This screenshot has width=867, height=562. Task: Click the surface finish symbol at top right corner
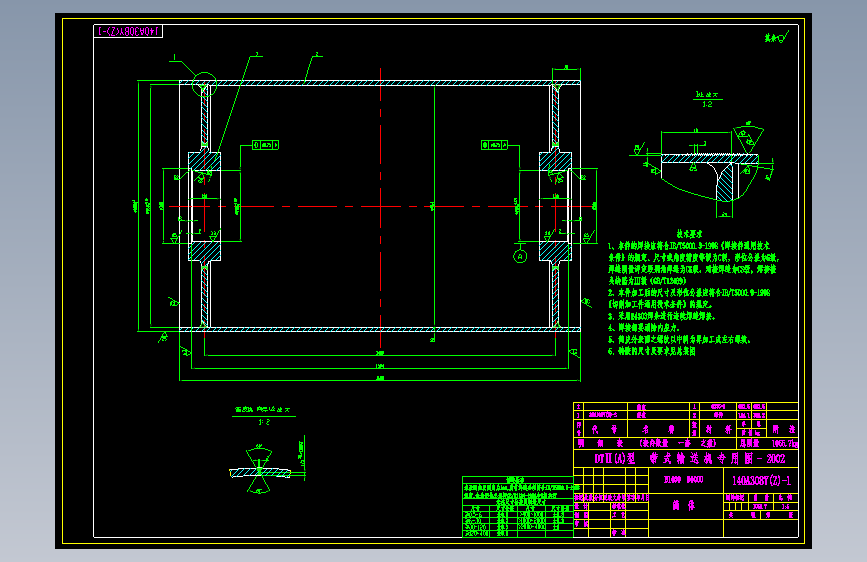click(x=777, y=38)
